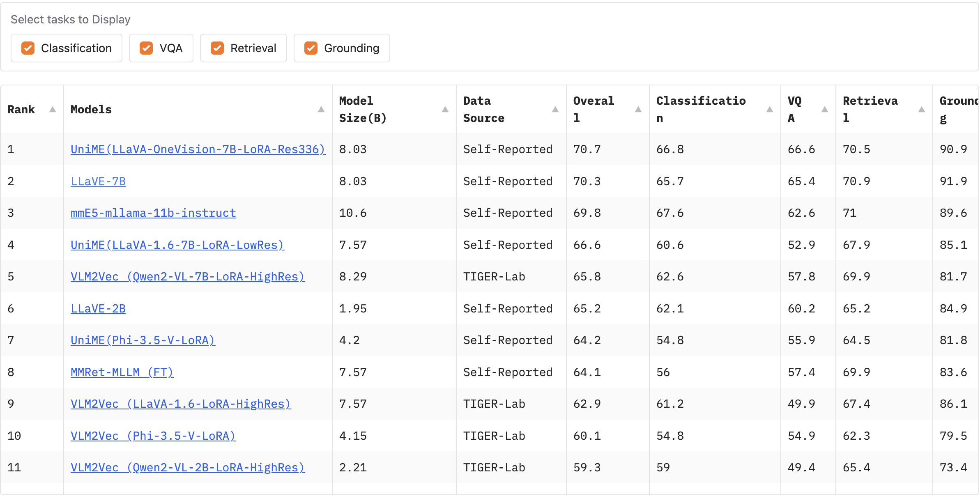This screenshot has height=496, width=980.
Task: Sort table by the Models column arrow
Action: coord(321,109)
